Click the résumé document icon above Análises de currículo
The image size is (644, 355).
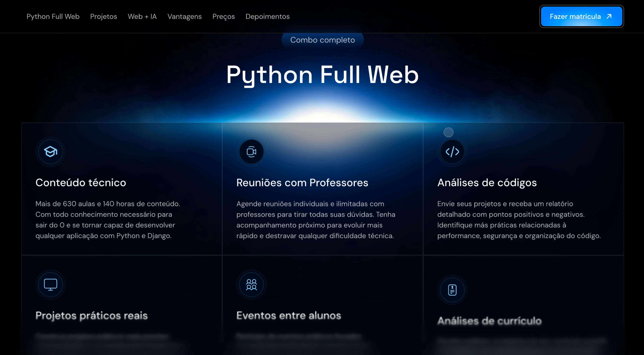[x=452, y=290]
